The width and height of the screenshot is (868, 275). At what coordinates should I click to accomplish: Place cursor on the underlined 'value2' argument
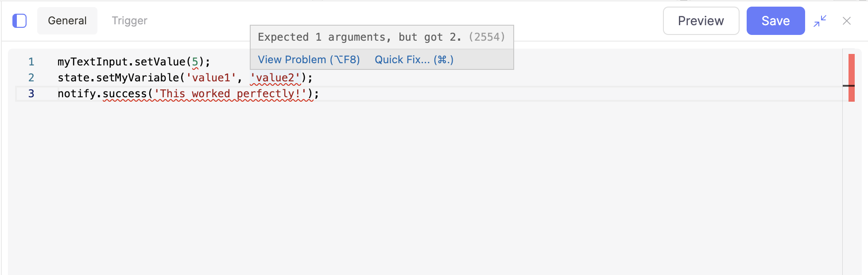(275, 78)
